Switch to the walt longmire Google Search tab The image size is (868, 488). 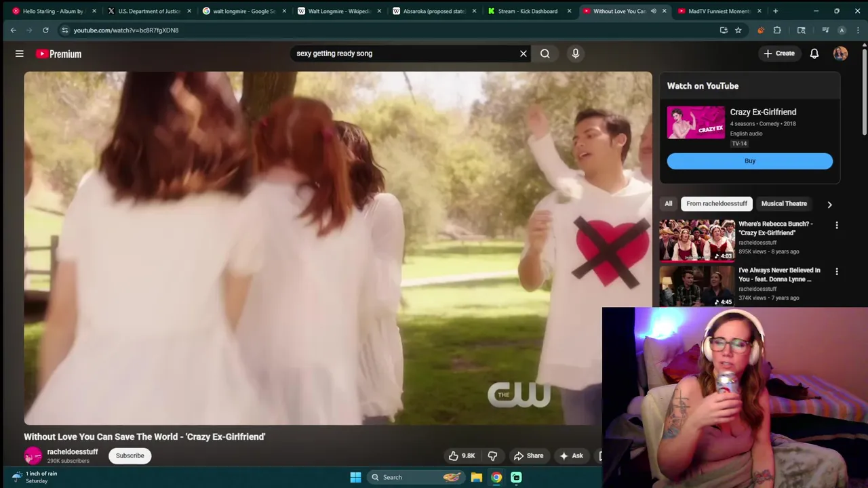point(243,11)
